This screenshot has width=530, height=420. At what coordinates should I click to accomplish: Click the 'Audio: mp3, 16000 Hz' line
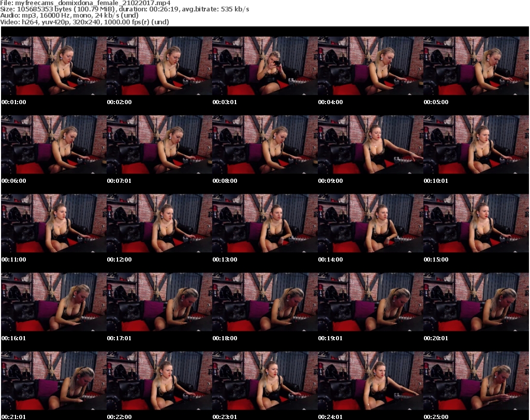(x=69, y=15)
